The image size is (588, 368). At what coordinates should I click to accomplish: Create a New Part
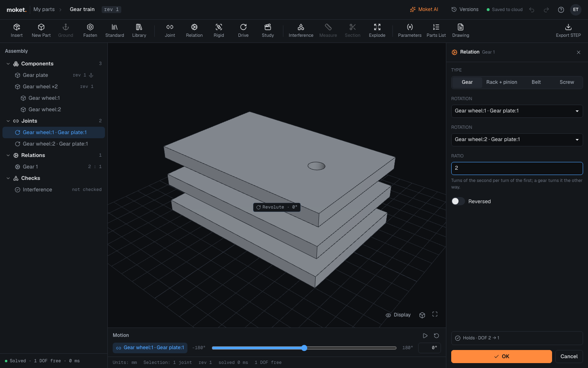point(41,31)
